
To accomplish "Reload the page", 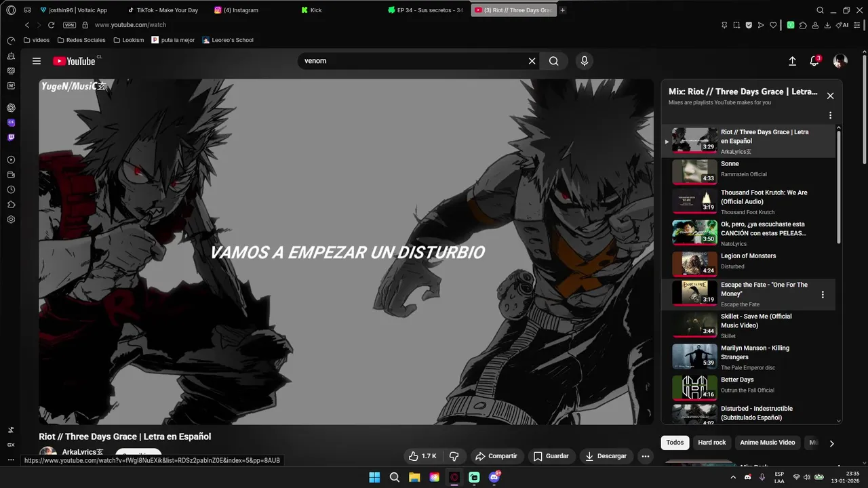I will tap(51, 25).
